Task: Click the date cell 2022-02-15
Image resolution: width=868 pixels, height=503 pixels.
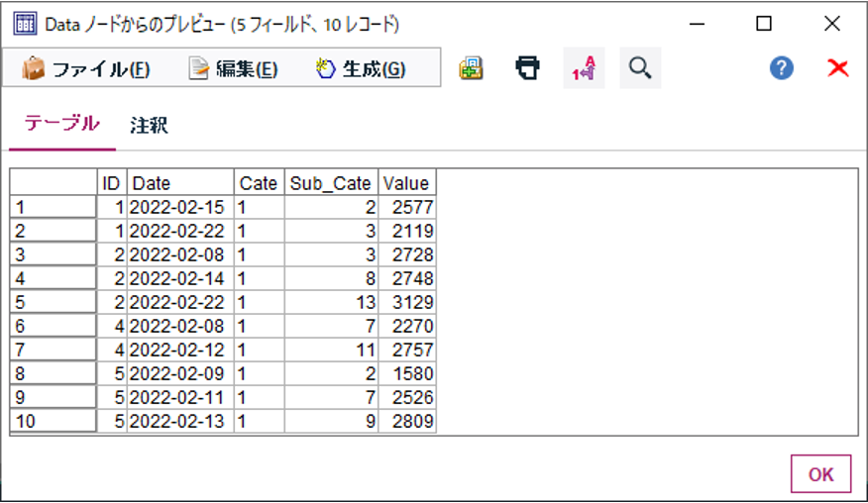Action: (x=180, y=207)
